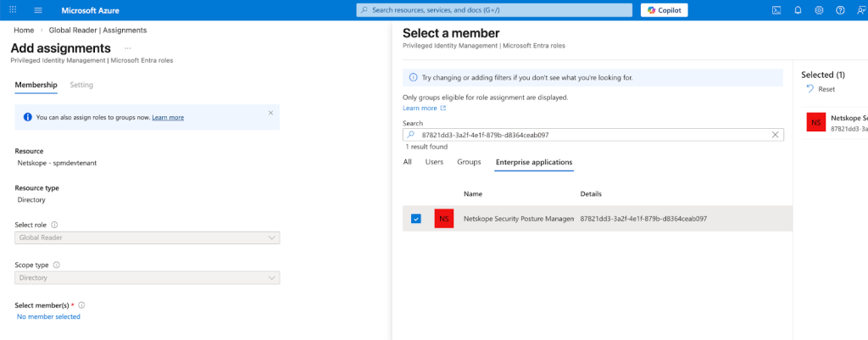Select the Users filter tab
The height and width of the screenshot is (340, 868).
click(435, 162)
